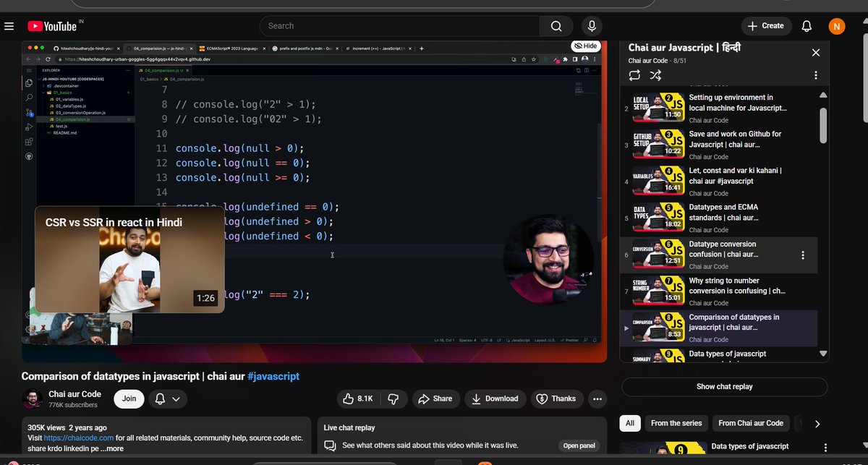Open account menu via N avatar

tap(836, 27)
